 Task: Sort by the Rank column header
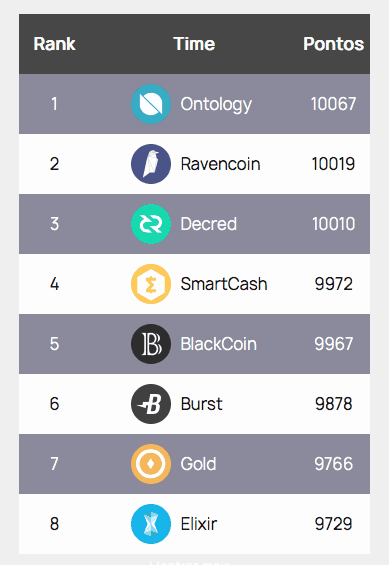(x=54, y=44)
